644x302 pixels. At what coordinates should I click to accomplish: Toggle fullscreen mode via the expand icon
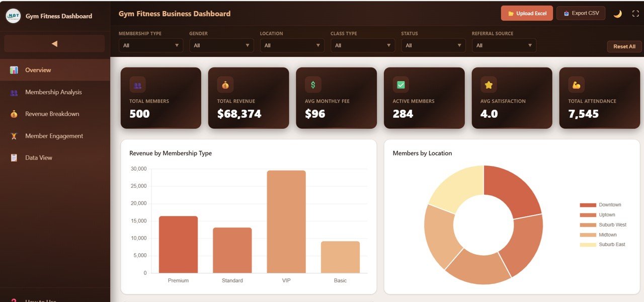(x=635, y=13)
